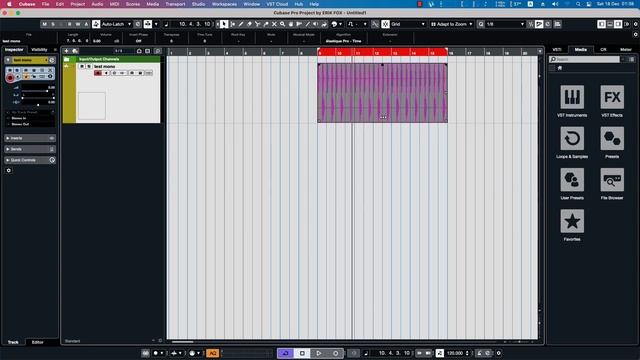
Task: Adjust the inspector volume fader
Action: point(39,91)
